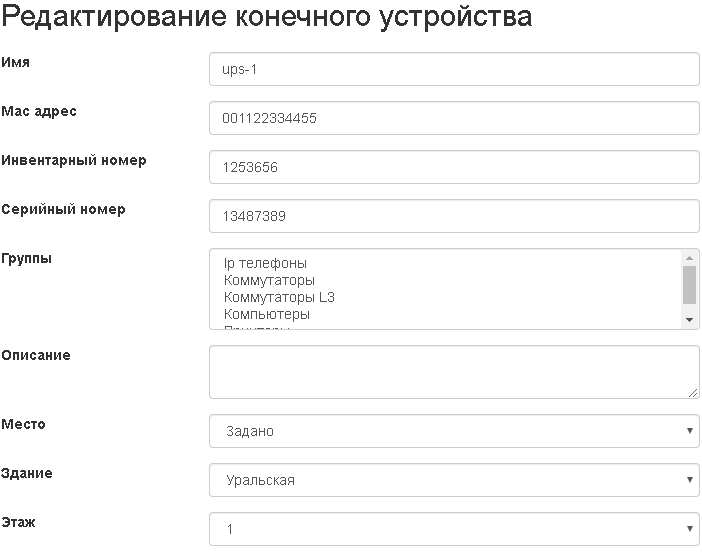
Task: Click the Серийный номер input field
Action: tap(453, 216)
